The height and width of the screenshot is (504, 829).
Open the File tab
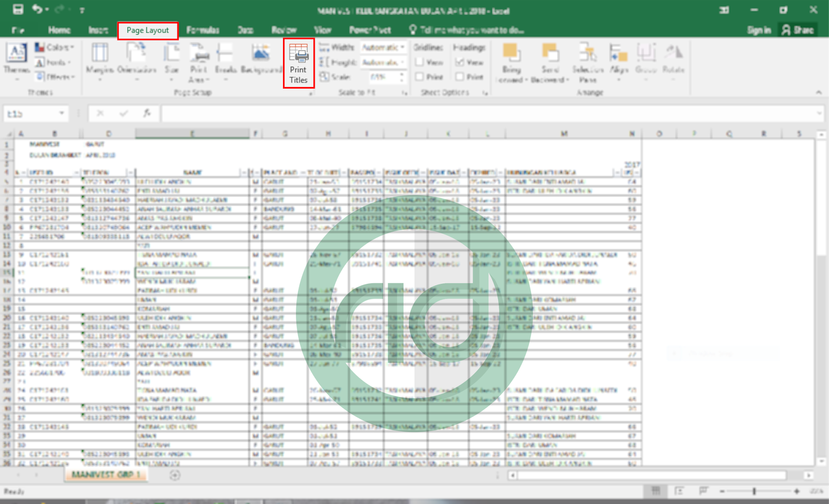pyautogui.click(x=18, y=30)
